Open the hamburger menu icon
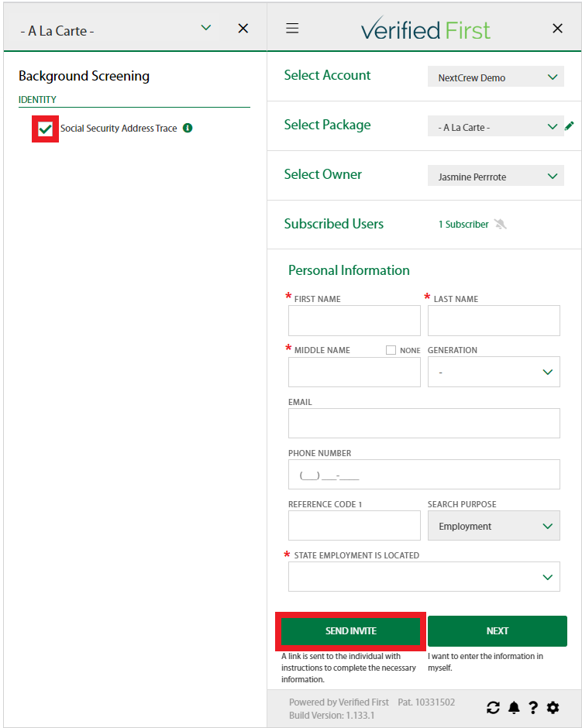 (292, 29)
